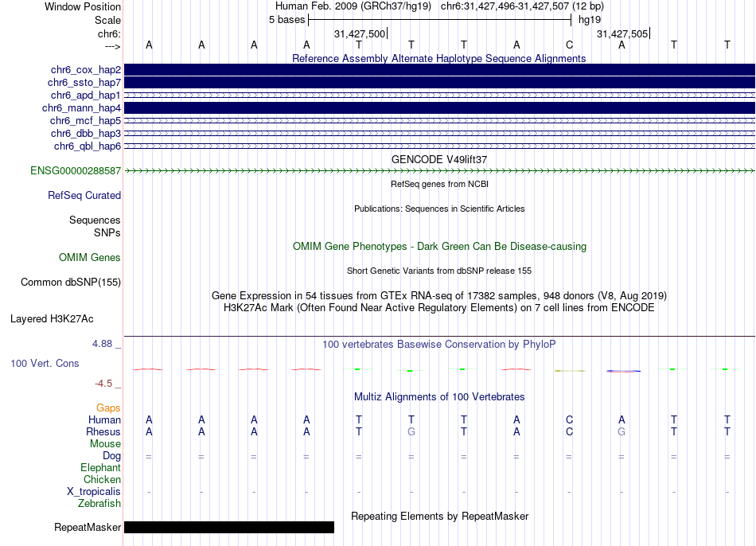This screenshot has width=756, height=546.
Task: Click the SNPs label
Action: 107,232
